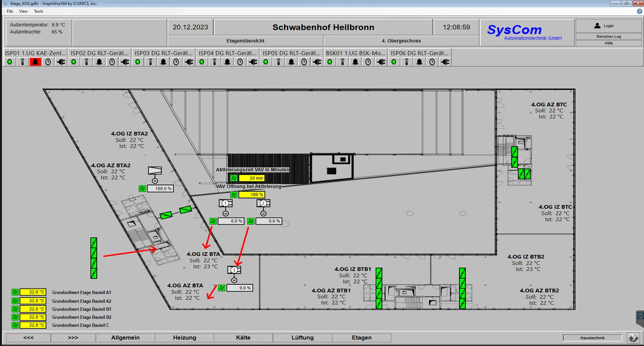Image resolution: width=644 pixels, height=346 pixels.
Task: Click the yellow VAV Öffnung 100 % field
Action: click(x=252, y=195)
